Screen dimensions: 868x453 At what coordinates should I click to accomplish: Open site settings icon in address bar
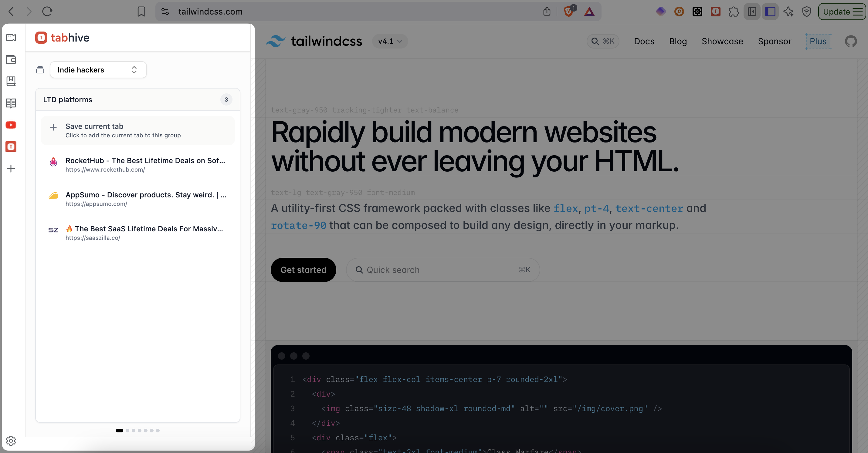pos(165,12)
